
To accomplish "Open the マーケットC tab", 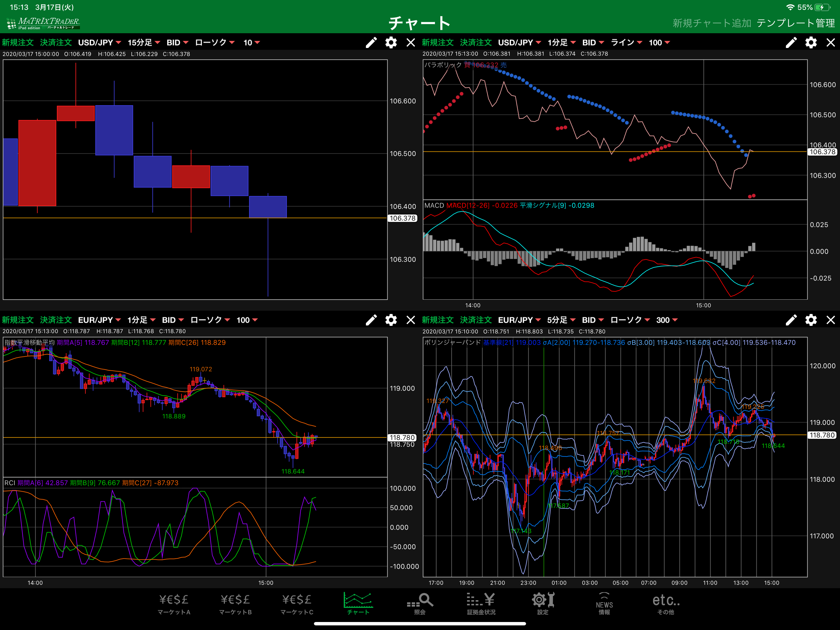I will pos(297,604).
